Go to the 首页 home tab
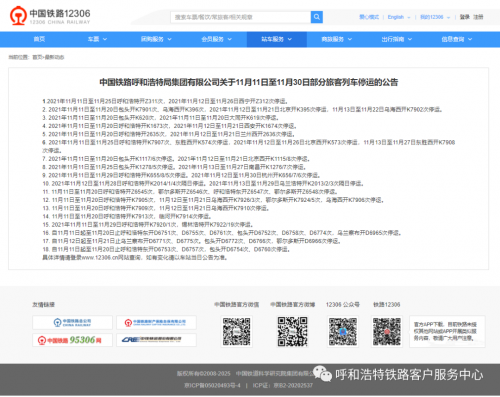Image resolution: width=500 pixels, height=397 pixels. point(39,39)
